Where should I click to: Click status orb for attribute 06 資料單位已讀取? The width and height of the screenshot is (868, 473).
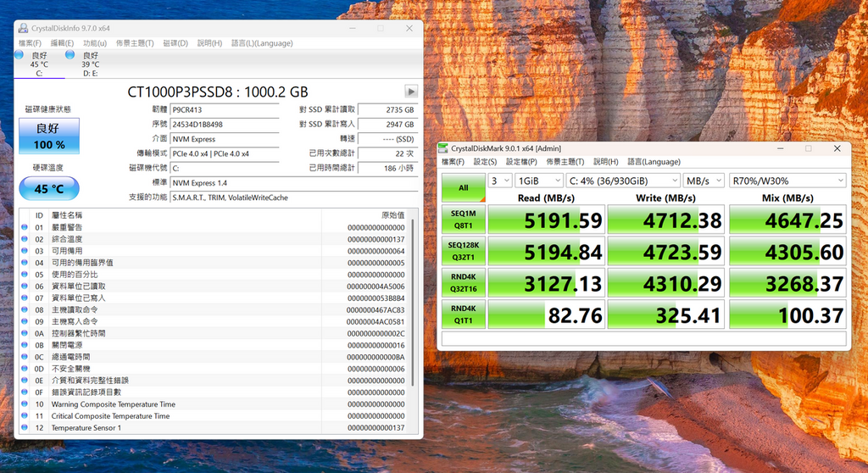25,286
